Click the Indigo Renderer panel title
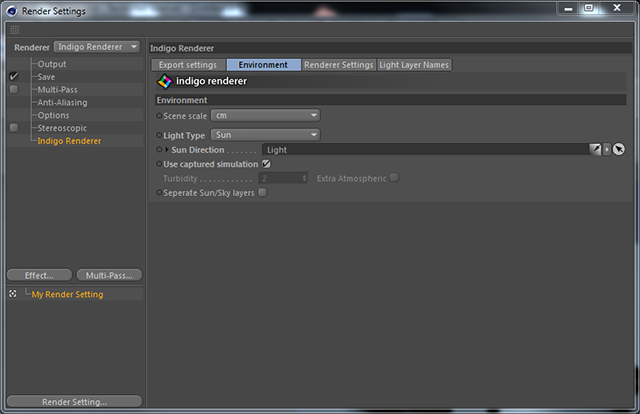The width and height of the screenshot is (640, 414). [182, 48]
